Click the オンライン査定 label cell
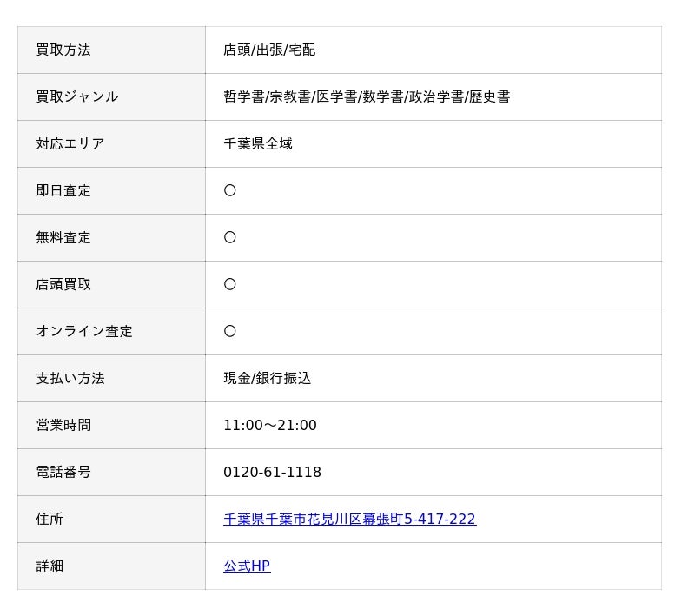Screen dimensions: 695x616 tap(84, 332)
